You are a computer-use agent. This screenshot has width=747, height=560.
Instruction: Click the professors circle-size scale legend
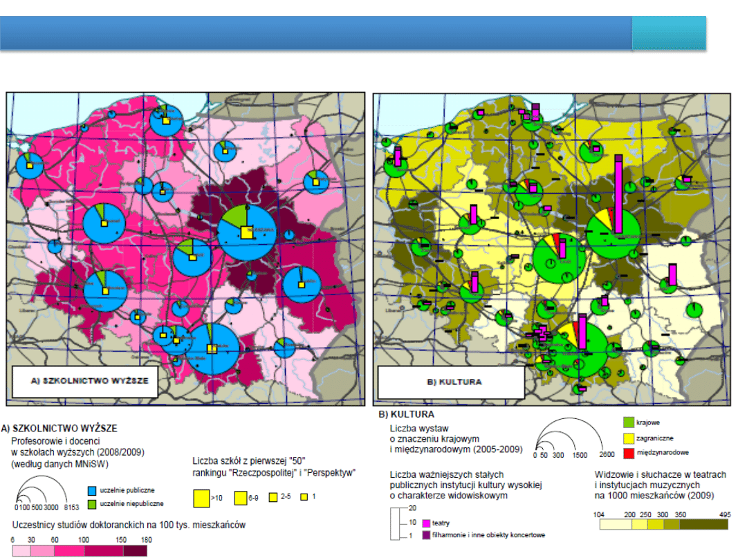point(37,494)
